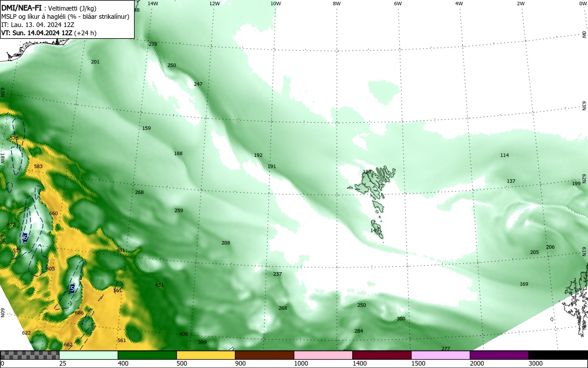Screen dimensions: 588x368
Task: Click the 'DMI/NEA-FI' title text
Action: pyautogui.click(x=21, y=8)
